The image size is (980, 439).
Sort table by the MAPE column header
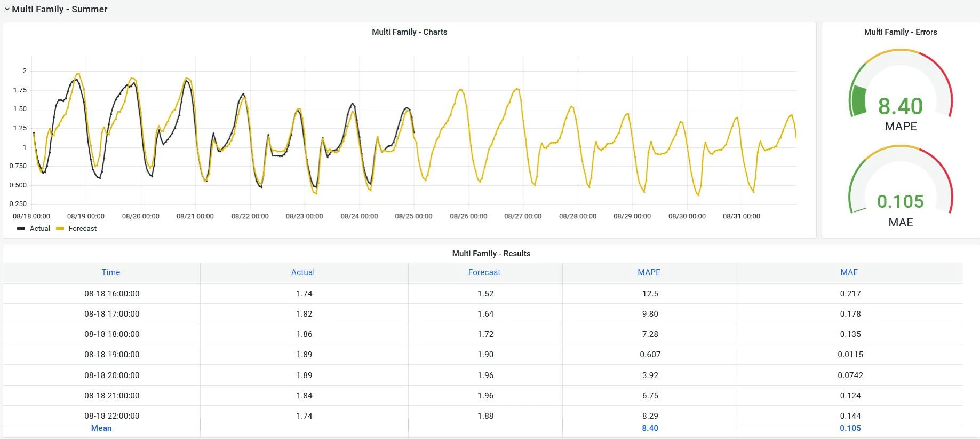[649, 272]
